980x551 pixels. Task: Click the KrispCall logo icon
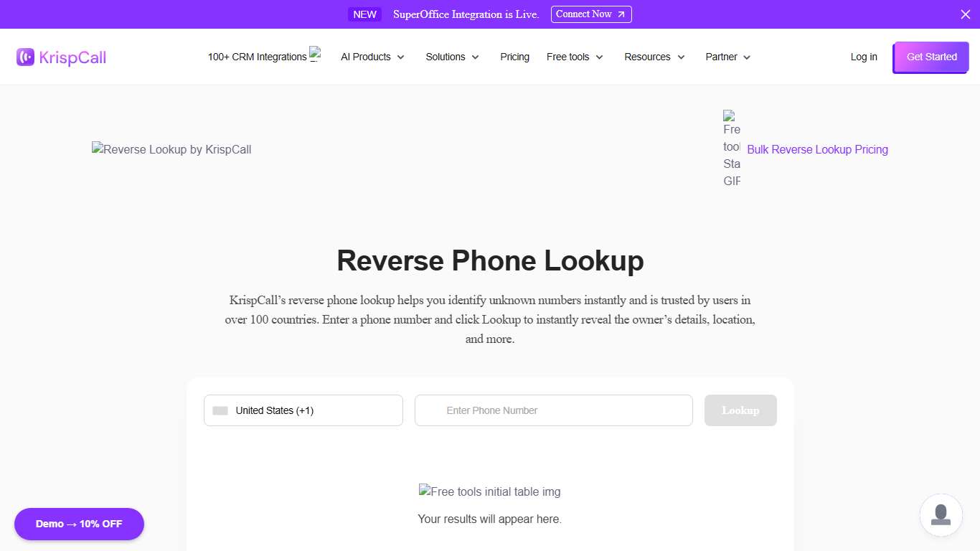(25, 57)
